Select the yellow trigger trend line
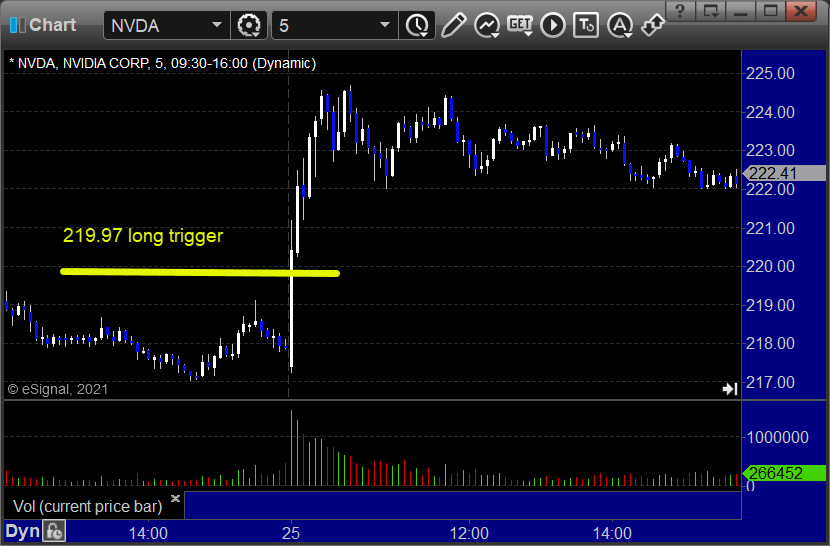Screen dimensions: 830x546 (200, 272)
